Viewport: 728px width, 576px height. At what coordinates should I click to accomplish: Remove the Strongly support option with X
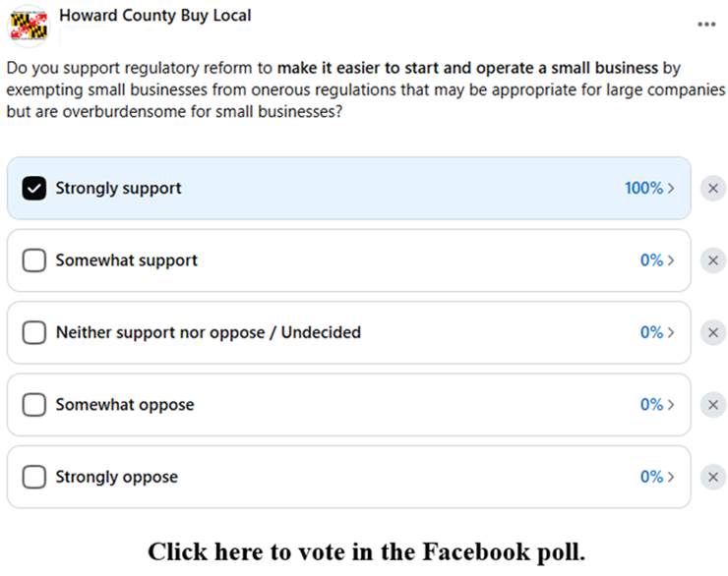[713, 189]
